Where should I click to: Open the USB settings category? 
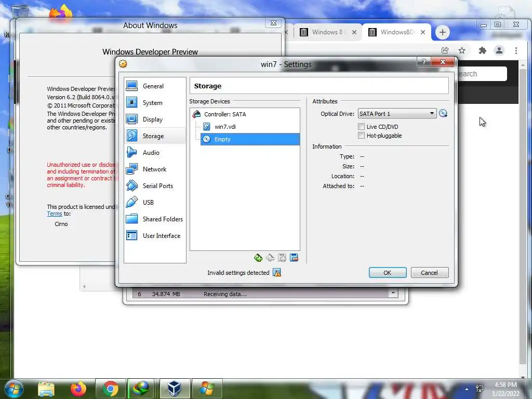click(x=155, y=203)
